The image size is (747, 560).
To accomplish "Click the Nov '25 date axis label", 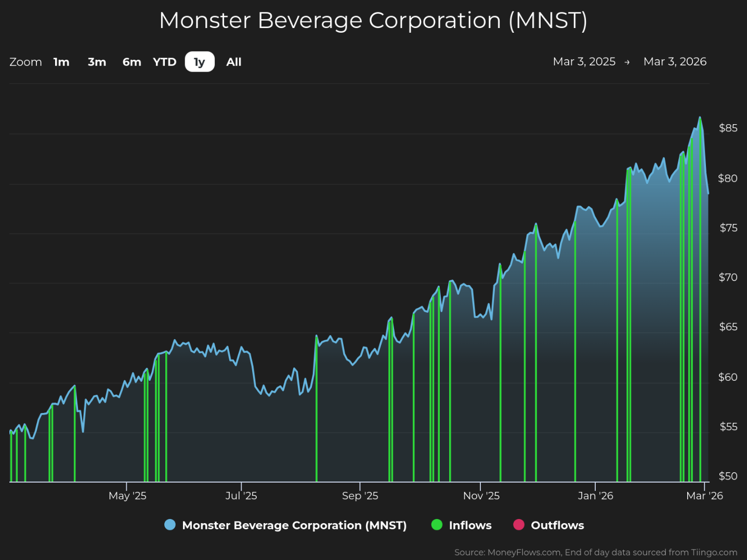I will click(x=481, y=496).
